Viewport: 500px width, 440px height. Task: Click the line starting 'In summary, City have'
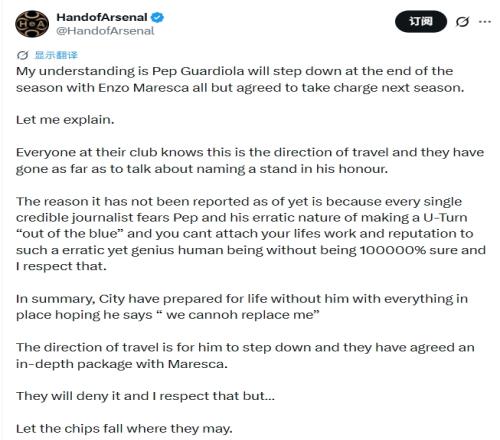click(x=242, y=299)
